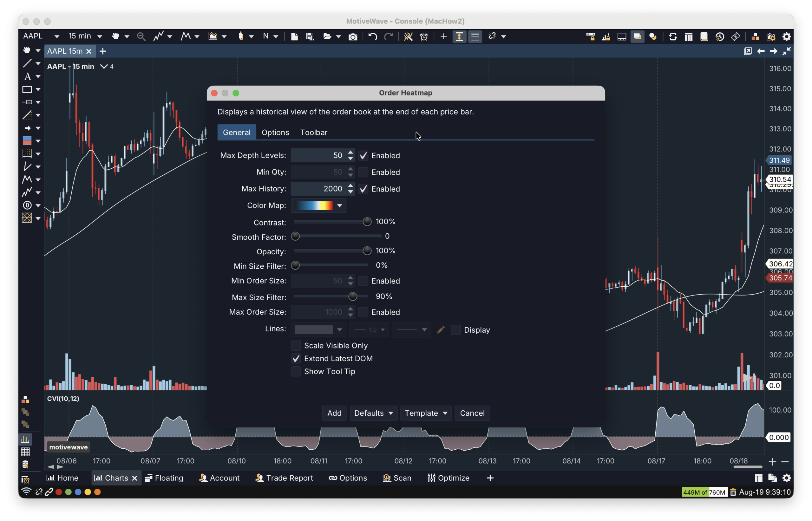Select the trend line drawing tool
Screen dimensions: 812x521
(27, 63)
